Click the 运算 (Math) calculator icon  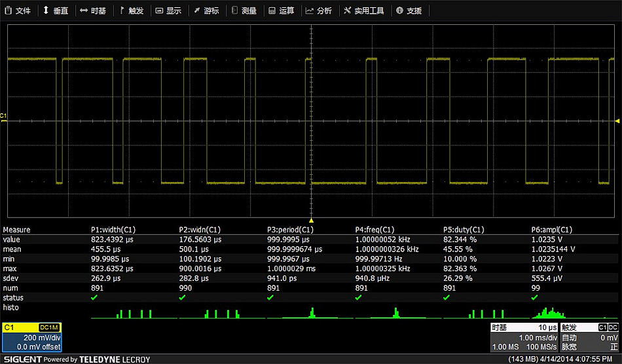pyautogui.click(x=272, y=10)
